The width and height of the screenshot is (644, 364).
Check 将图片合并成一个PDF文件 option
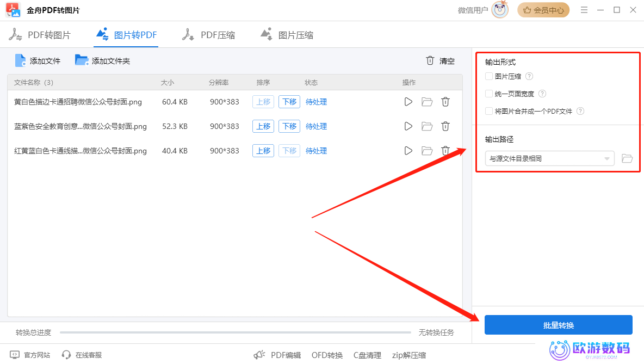click(x=489, y=112)
